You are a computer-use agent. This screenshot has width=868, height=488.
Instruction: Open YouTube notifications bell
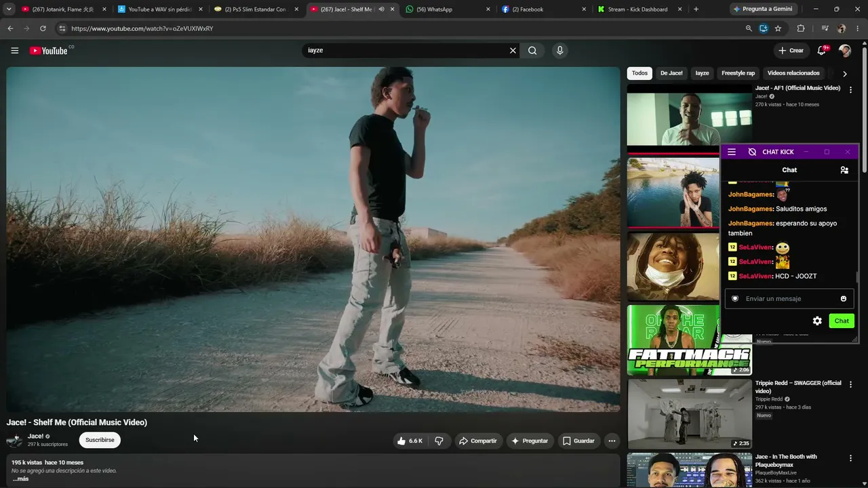pyautogui.click(x=822, y=50)
